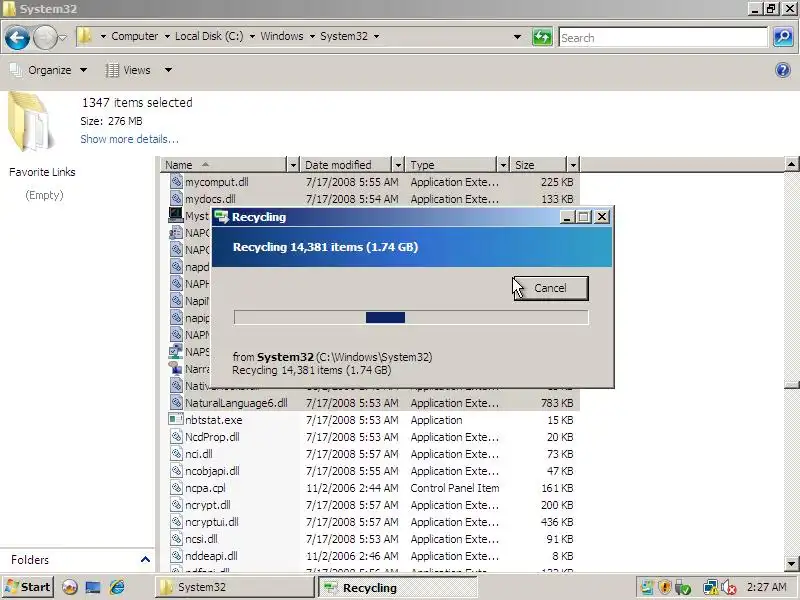
Task: Select NaturalLanguage6.dll file icon
Action: point(176,403)
